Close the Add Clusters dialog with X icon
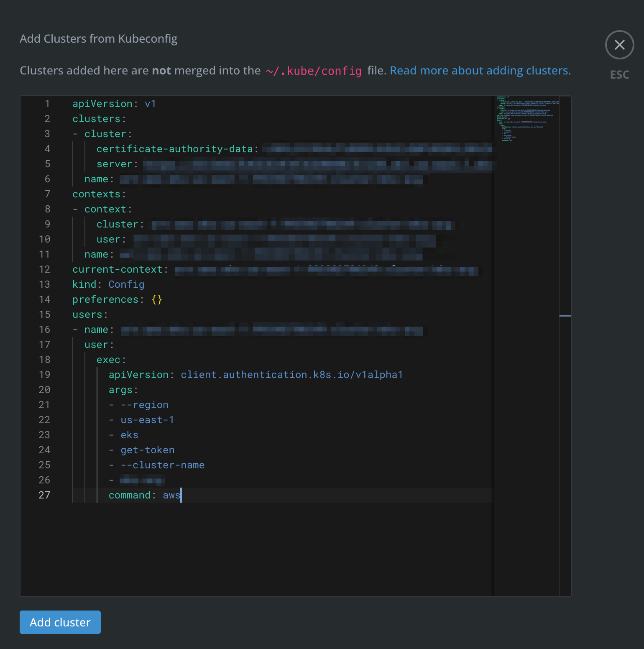This screenshot has height=649, width=644. tap(619, 45)
